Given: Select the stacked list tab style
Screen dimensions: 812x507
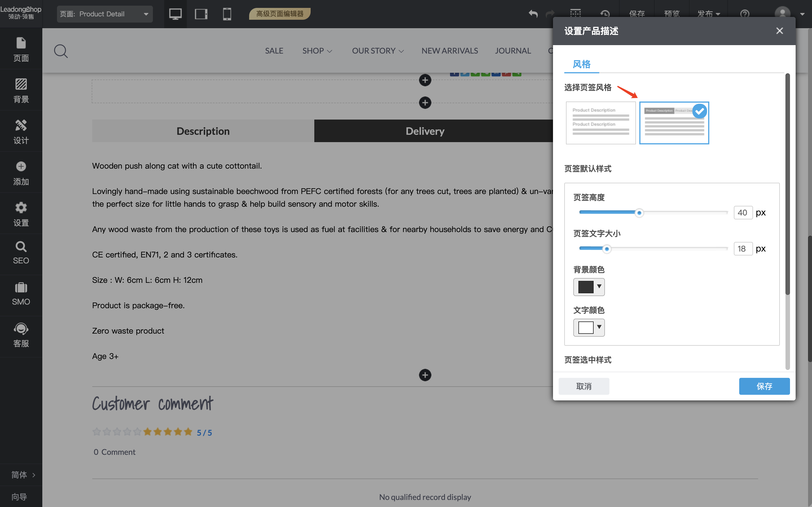Looking at the screenshot, I should 600,123.
